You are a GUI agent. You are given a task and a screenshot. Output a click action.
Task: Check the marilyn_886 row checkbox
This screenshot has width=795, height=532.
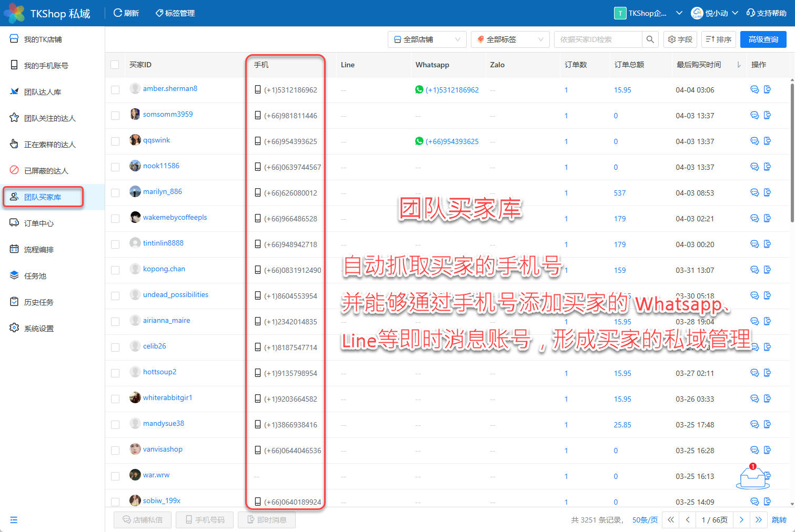pos(115,193)
